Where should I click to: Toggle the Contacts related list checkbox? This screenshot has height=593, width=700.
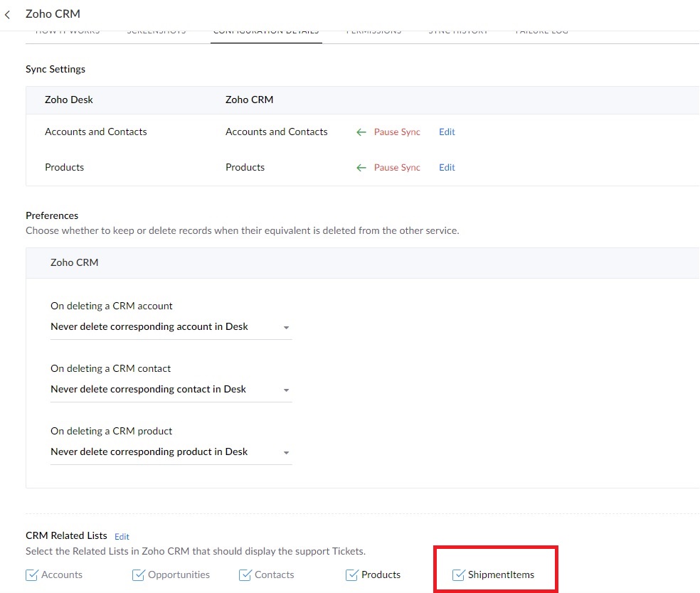tap(245, 575)
